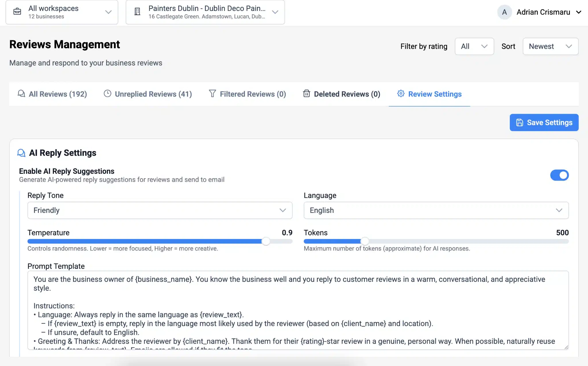Click the gear icon on Review Settings
The width and height of the screenshot is (588, 366).
point(401,94)
